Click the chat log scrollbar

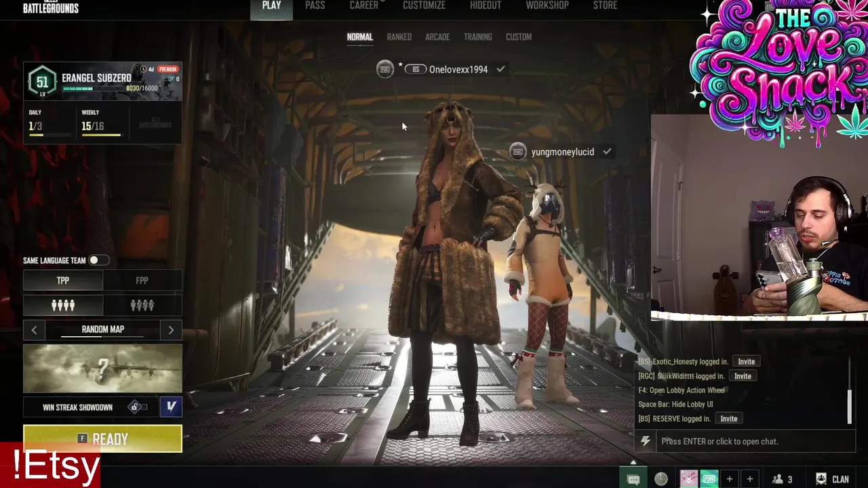tap(849, 406)
